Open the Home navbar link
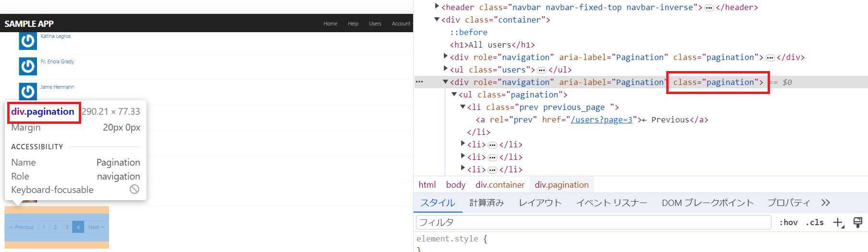Viewport: 868px width, 252px height. (x=330, y=24)
